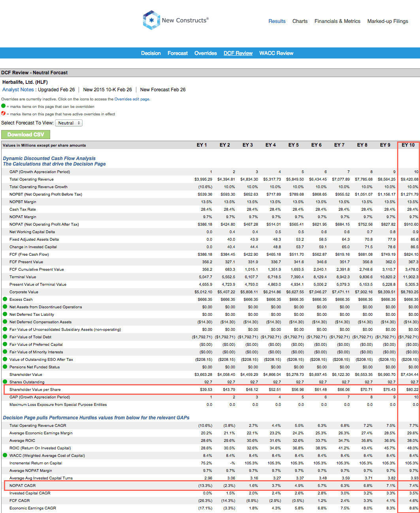Click the 'New 2015 10-K Feb 26' note
Screen dimensions: 420x513
click(x=107, y=90)
